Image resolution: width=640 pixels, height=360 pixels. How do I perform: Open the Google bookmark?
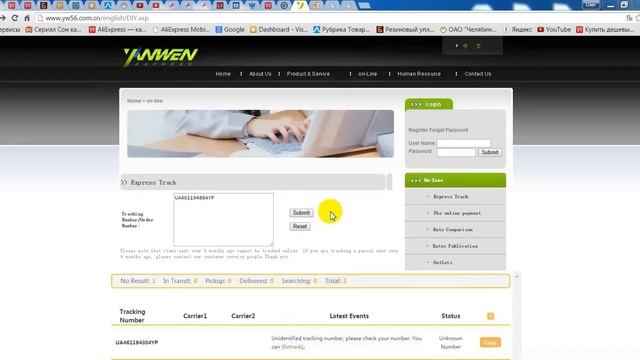[x=230, y=29]
